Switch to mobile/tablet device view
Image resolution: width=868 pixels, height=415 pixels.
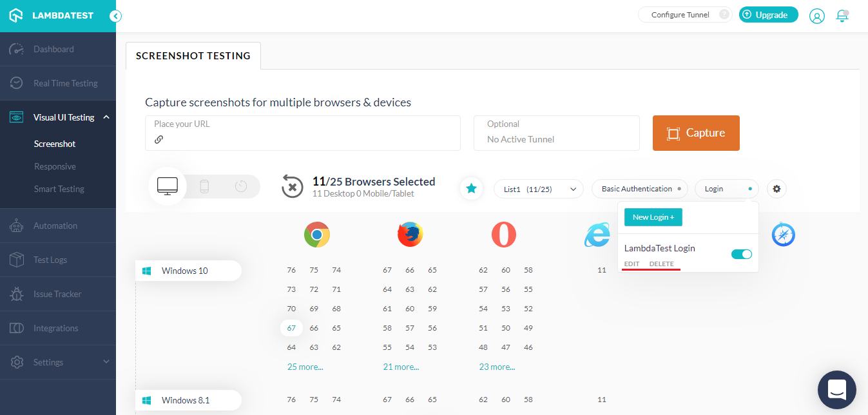(x=204, y=186)
